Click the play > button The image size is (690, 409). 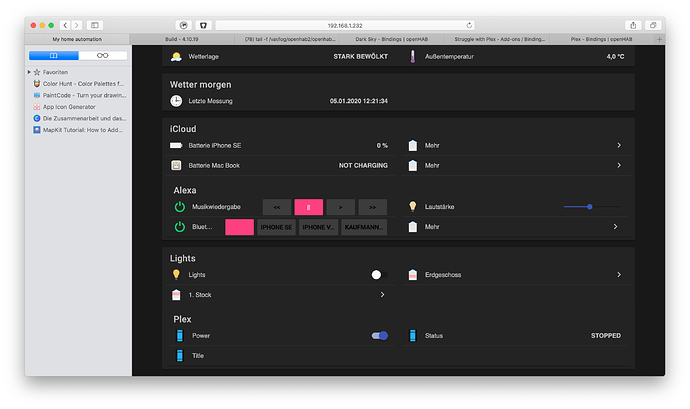tap(341, 207)
